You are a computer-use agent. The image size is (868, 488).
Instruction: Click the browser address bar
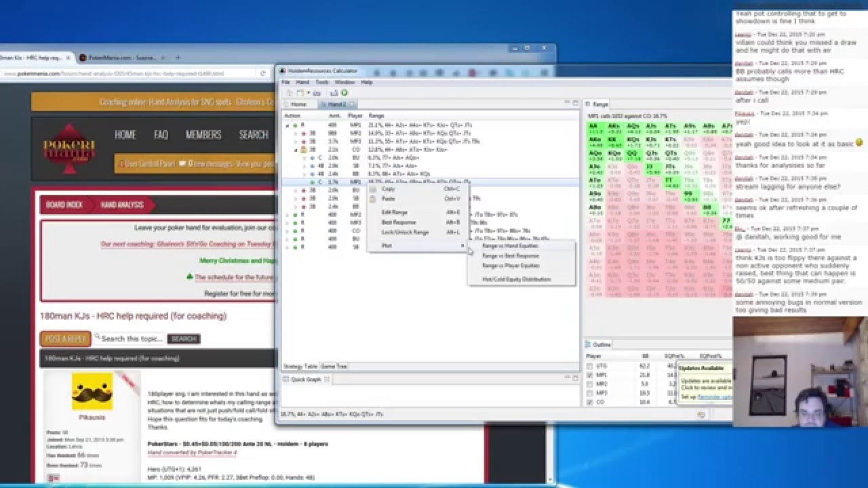pos(129,73)
